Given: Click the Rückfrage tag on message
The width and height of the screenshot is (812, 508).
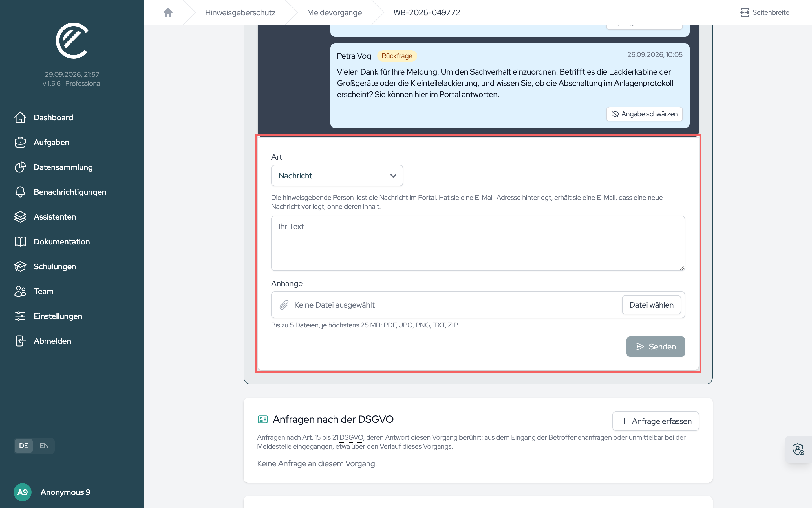Looking at the screenshot, I should (x=397, y=56).
